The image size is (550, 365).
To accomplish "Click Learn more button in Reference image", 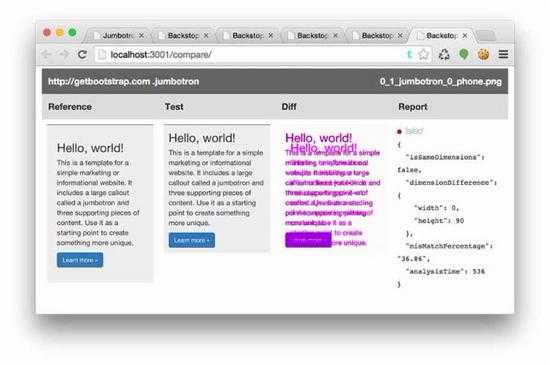I will coord(80,260).
